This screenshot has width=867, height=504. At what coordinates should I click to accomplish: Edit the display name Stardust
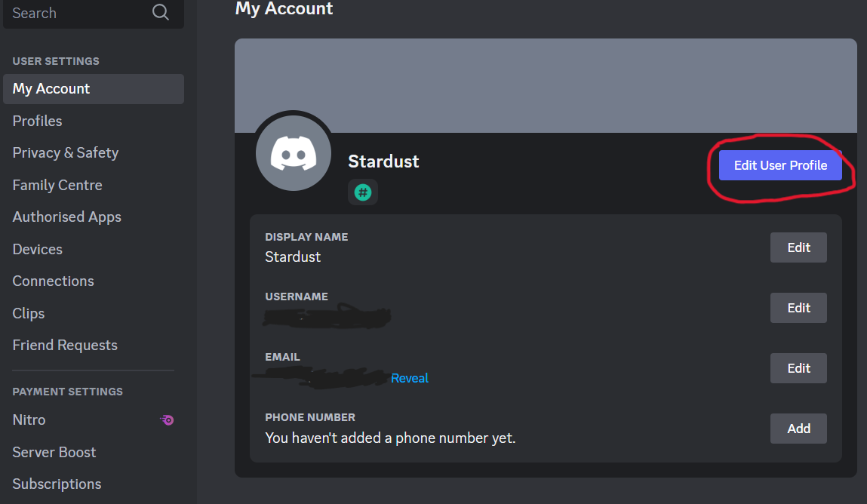pos(798,247)
